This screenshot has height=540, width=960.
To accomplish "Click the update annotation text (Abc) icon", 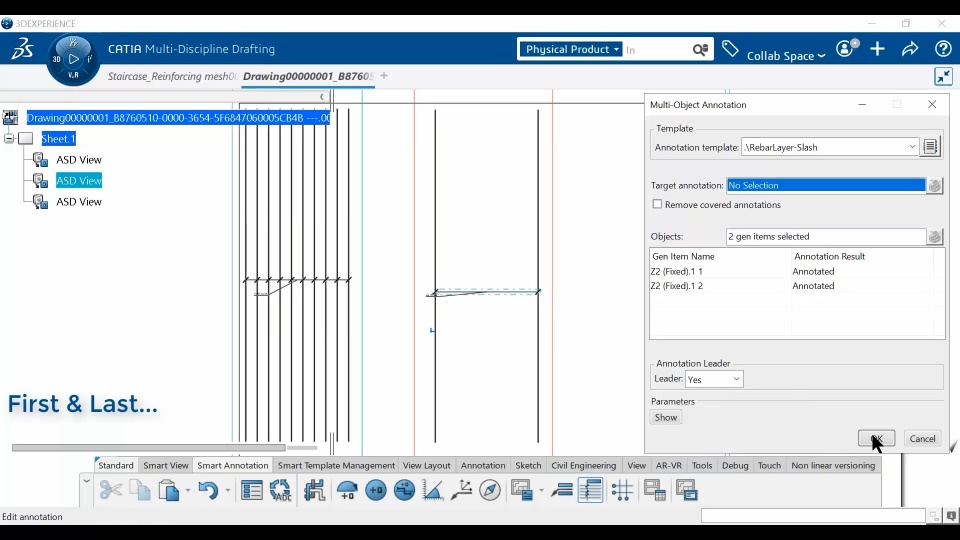I will click(280, 490).
